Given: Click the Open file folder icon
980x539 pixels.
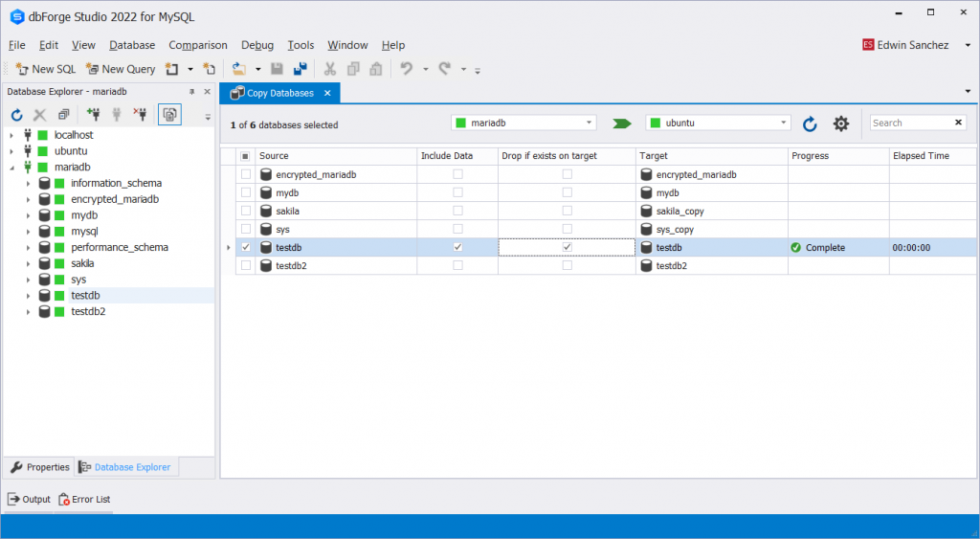Looking at the screenshot, I should [x=238, y=69].
